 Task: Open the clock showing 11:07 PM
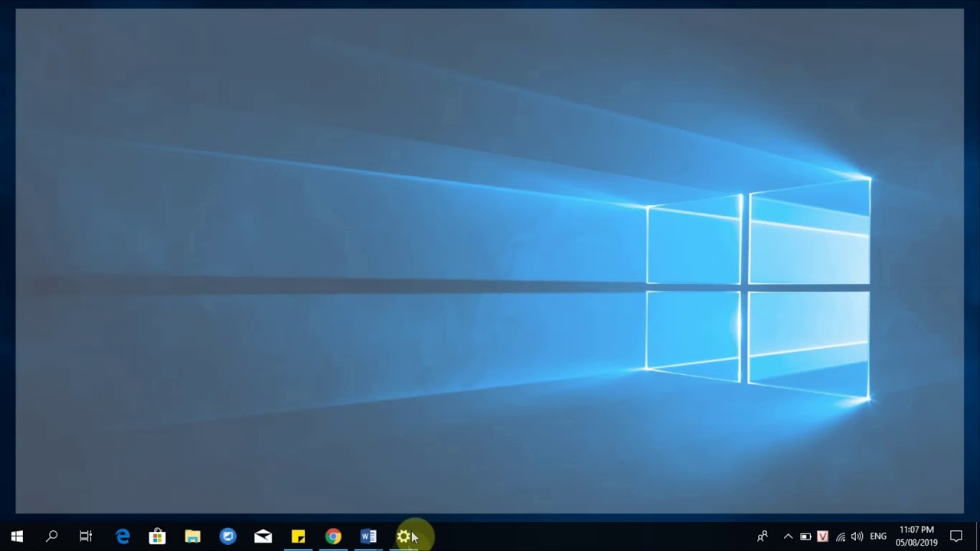(x=916, y=536)
